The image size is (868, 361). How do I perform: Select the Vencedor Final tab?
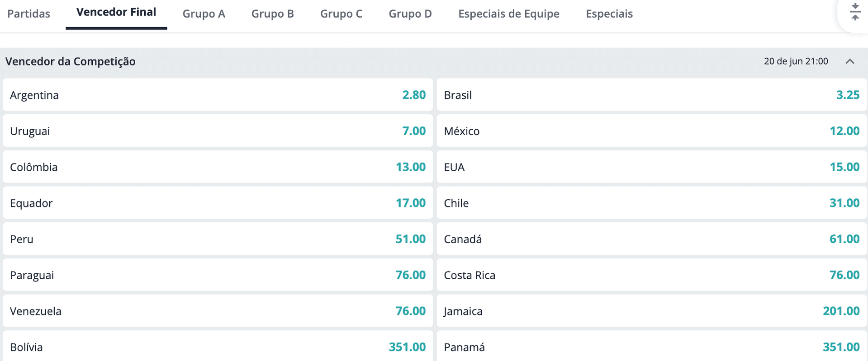point(116,13)
